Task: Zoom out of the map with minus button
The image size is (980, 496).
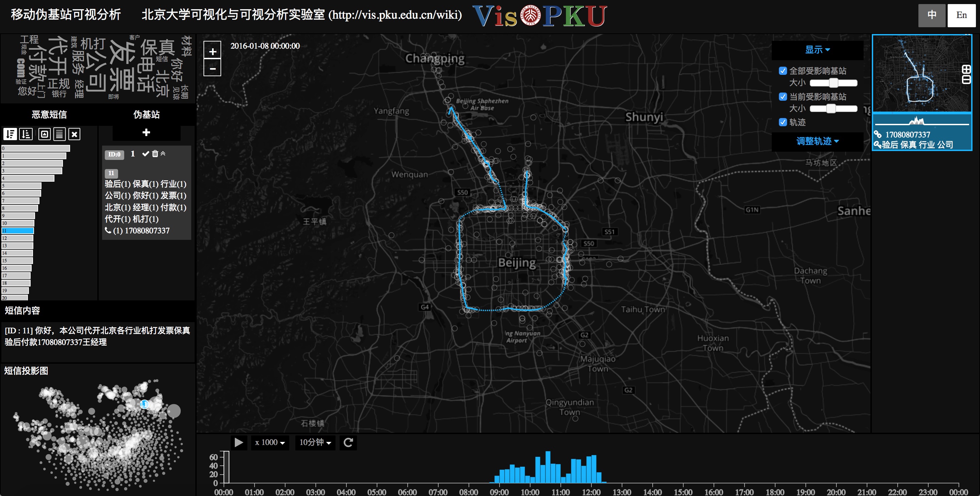Action: 213,68
